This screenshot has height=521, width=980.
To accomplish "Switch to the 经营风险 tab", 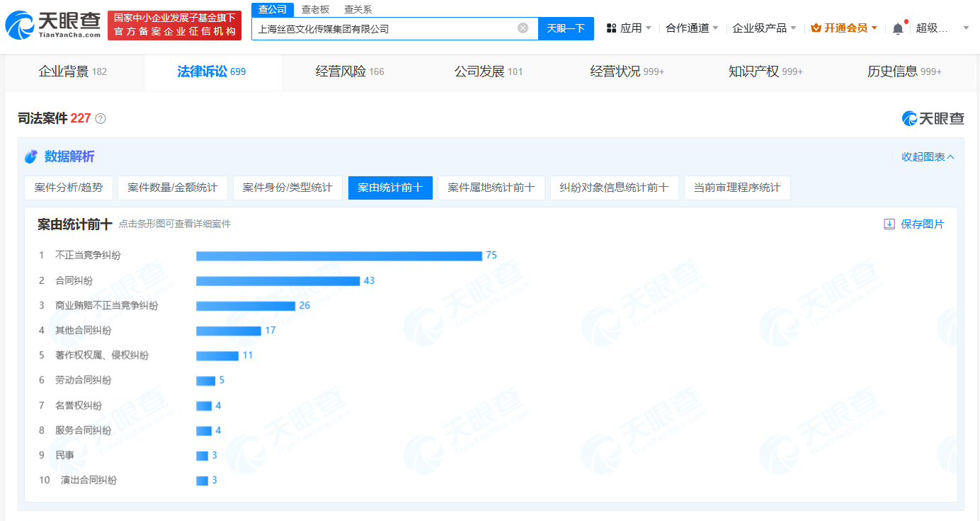I will [x=350, y=71].
